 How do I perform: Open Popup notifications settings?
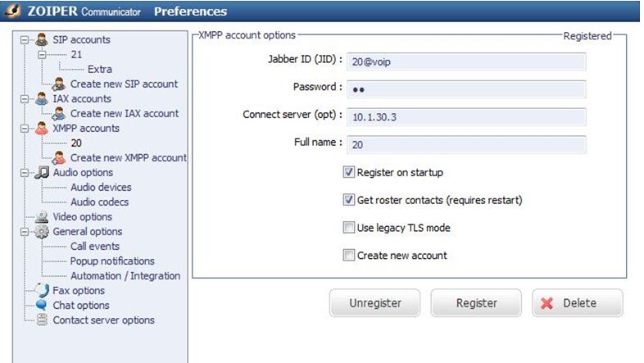[112, 261]
